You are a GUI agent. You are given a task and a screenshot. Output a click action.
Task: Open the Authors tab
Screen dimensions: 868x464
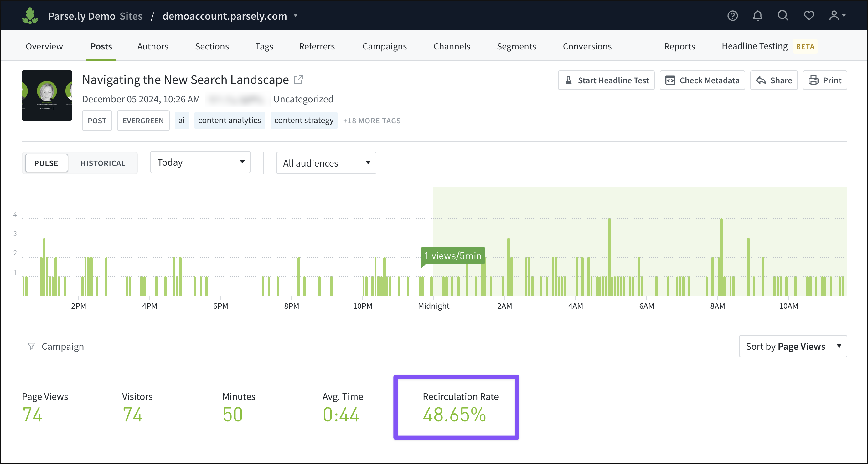(152, 46)
